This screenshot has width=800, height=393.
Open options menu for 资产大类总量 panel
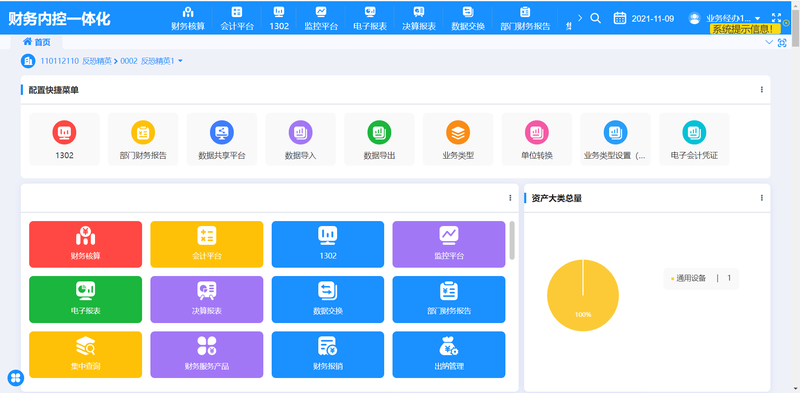(x=762, y=198)
